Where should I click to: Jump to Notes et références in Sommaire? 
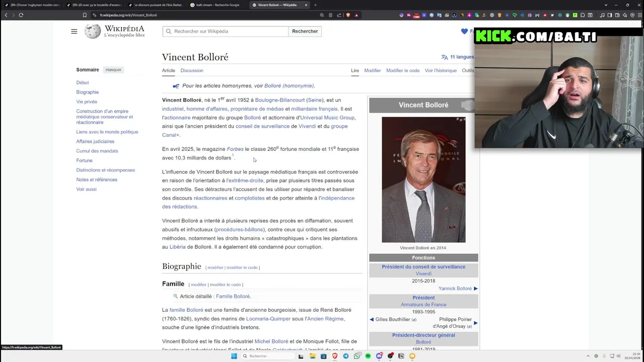[x=97, y=179]
